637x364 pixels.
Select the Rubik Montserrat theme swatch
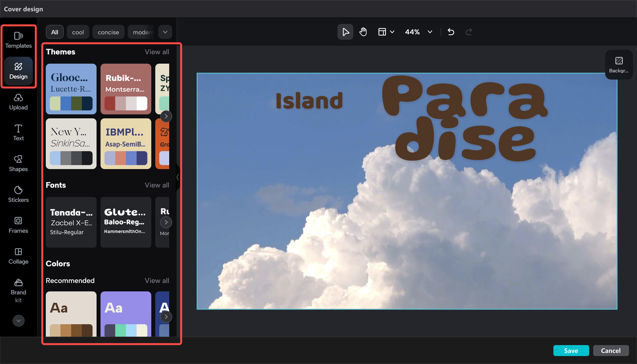click(125, 89)
